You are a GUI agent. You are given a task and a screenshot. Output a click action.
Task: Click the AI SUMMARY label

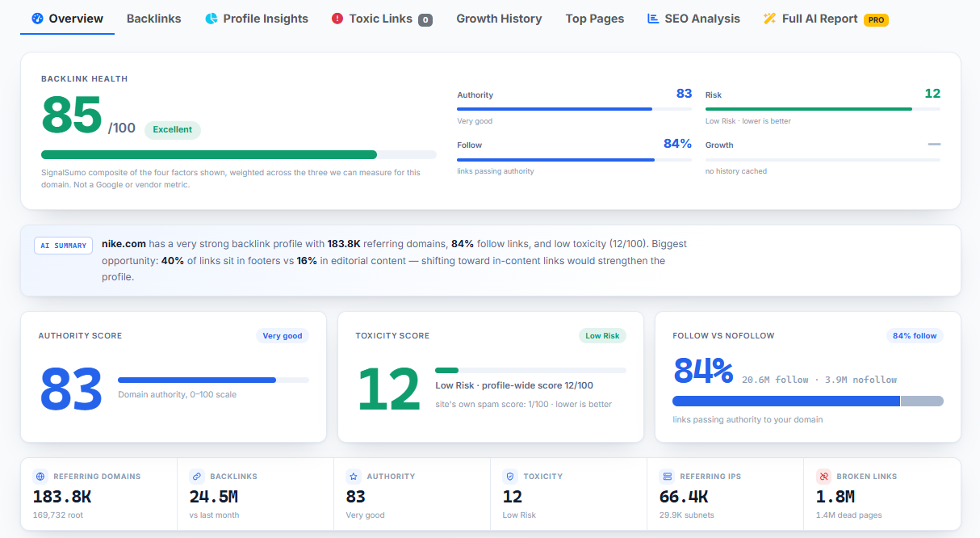(63, 246)
